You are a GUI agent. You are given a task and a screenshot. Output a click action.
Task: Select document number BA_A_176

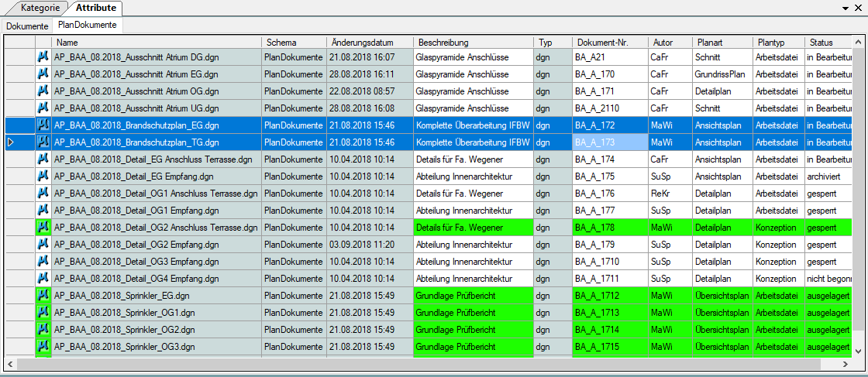(x=610, y=194)
